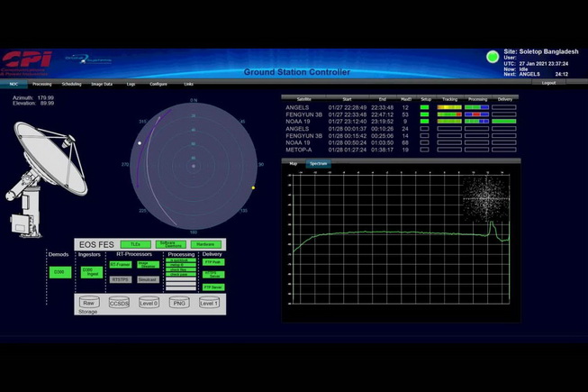Click the Tracking column header
The width and height of the screenshot is (588, 392).
click(x=449, y=99)
